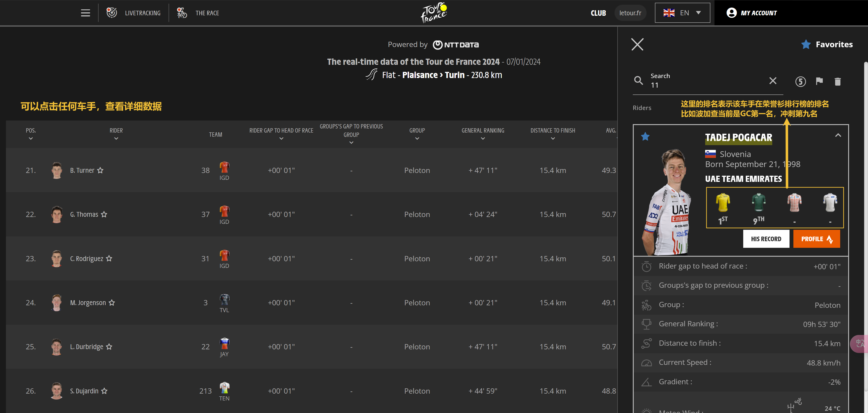Click the NTT Data logo
The width and height of the screenshot is (868, 413).
pyautogui.click(x=456, y=44)
